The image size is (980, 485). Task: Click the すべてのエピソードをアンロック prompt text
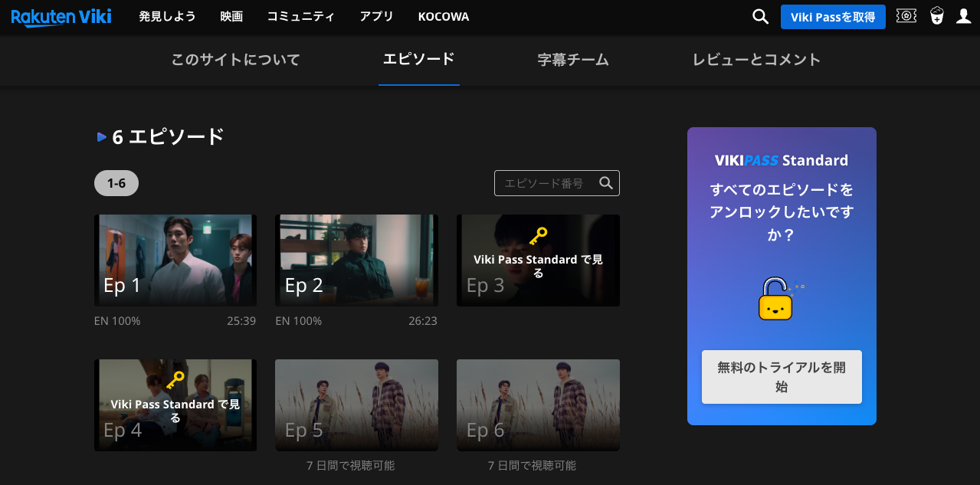[782, 212]
